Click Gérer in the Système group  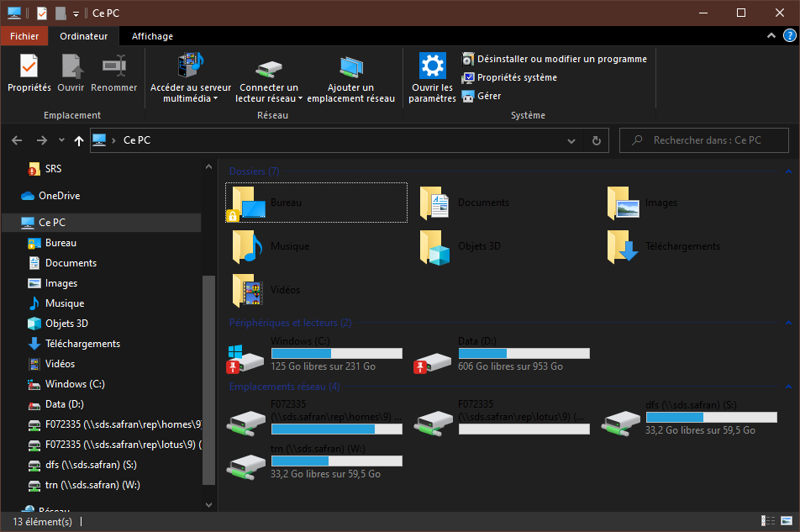point(482,96)
